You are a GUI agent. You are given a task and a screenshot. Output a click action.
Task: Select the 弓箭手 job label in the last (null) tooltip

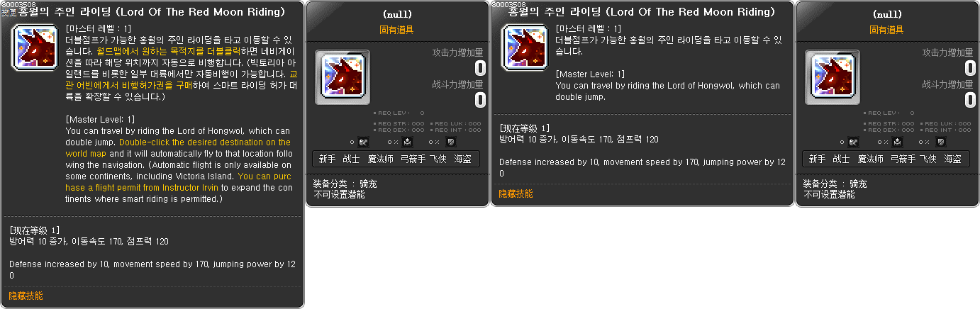point(903,159)
